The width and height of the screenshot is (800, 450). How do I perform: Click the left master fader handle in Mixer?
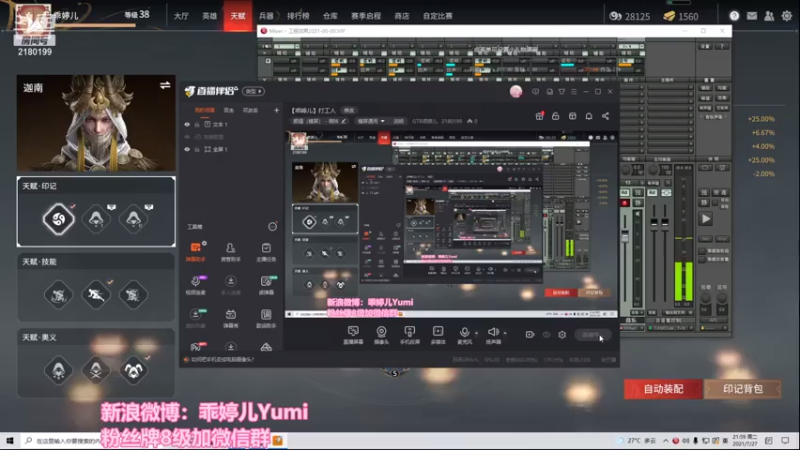(654, 222)
